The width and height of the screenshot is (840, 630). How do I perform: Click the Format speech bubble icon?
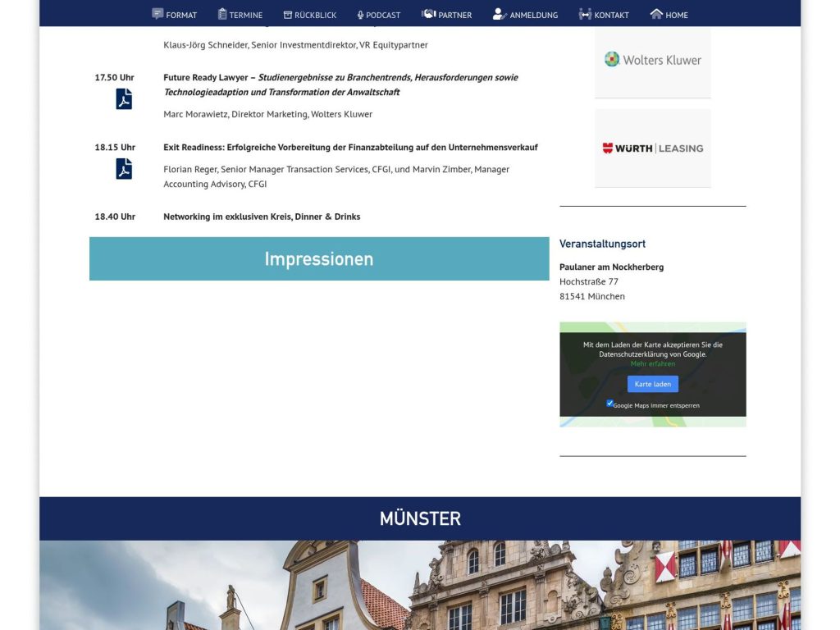click(x=157, y=13)
